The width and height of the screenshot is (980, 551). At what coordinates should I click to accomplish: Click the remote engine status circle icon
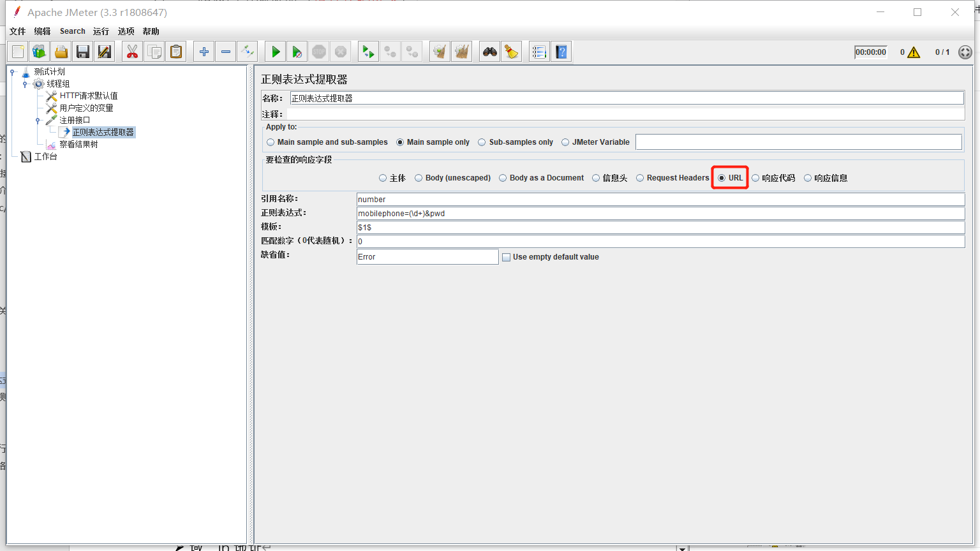click(965, 52)
